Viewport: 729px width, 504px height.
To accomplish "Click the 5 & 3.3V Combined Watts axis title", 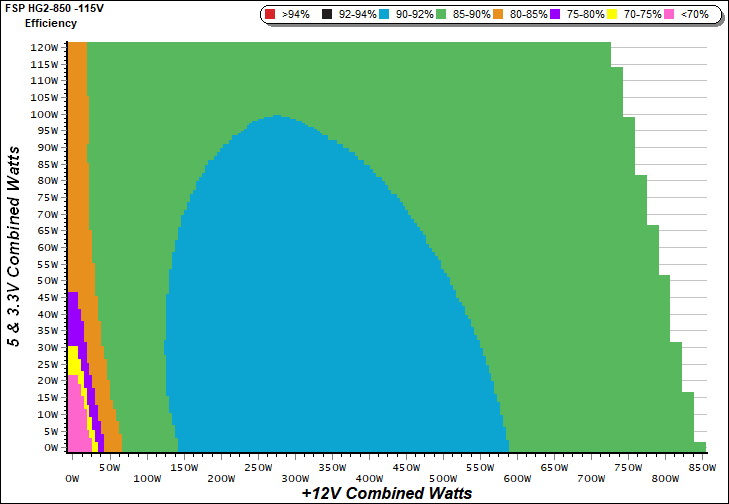I will click(x=15, y=247).
